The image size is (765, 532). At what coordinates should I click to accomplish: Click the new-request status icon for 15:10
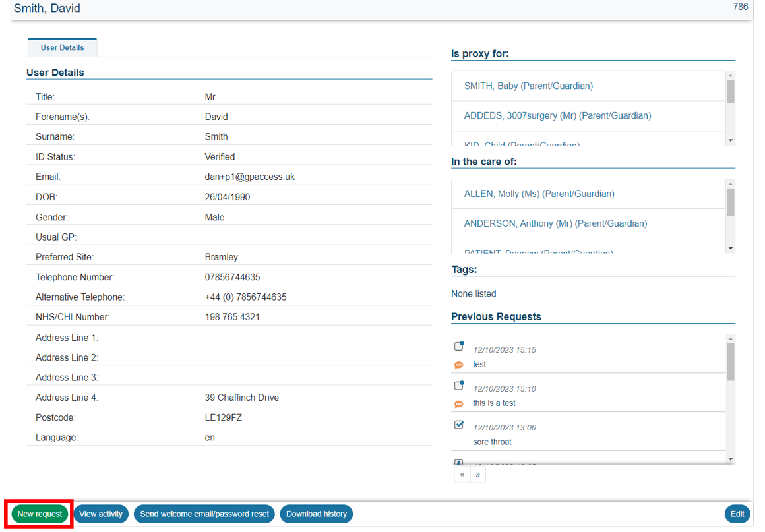459,385
